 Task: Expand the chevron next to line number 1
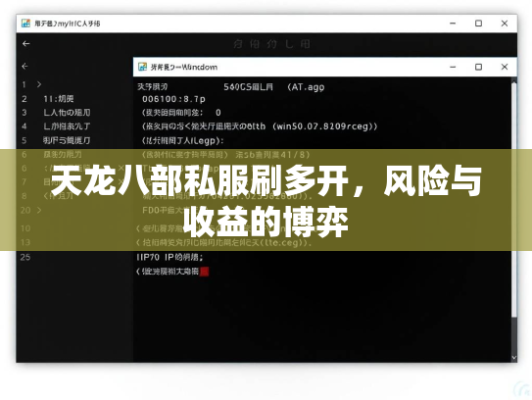[x=39, y=84]
